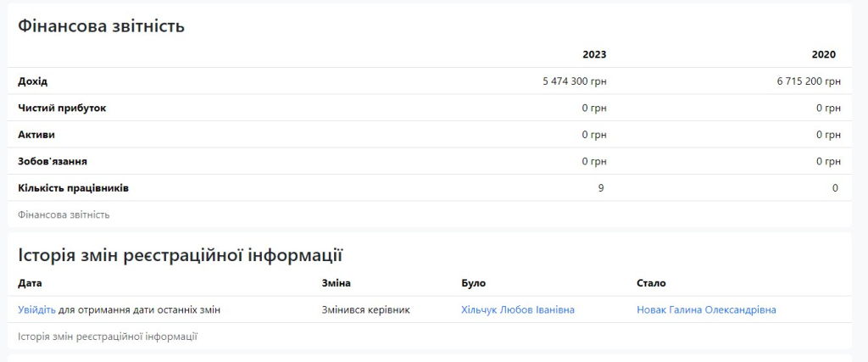The width and height of the screenshot is (868, 362).
Task: Click the Зобов'язання row label
Action: click(53, 162)
